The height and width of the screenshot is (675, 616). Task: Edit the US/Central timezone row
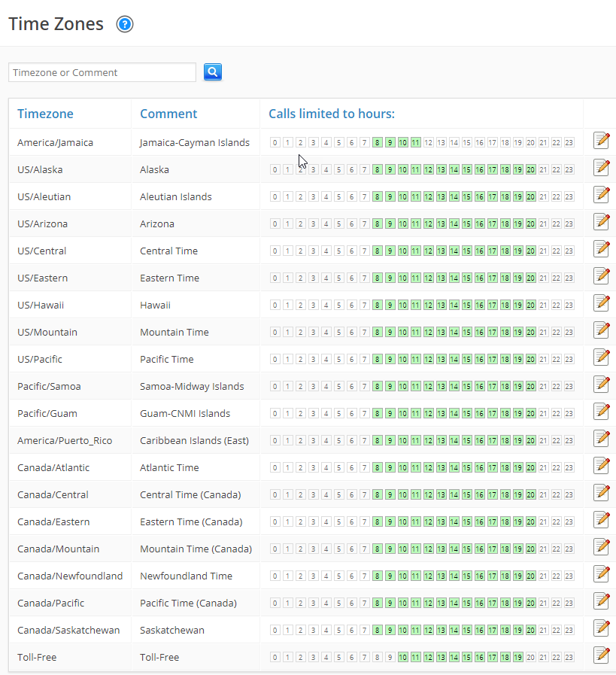(602, 249)
